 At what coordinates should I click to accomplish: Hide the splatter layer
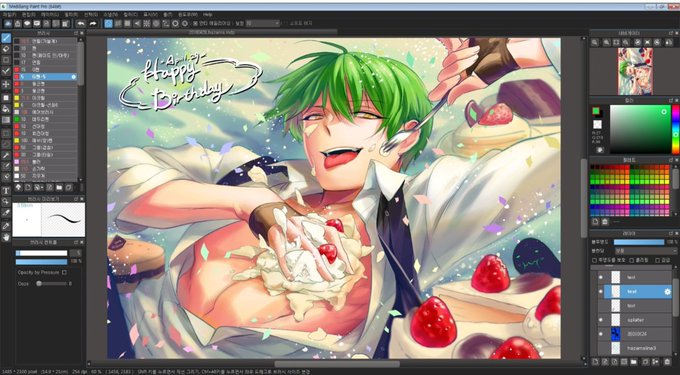[x=601, y=320]
